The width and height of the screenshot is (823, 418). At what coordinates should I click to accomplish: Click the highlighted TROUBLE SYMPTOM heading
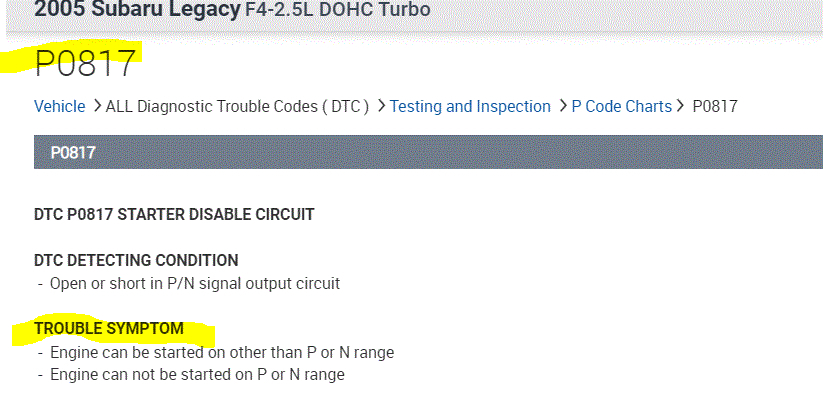[109, 328]
